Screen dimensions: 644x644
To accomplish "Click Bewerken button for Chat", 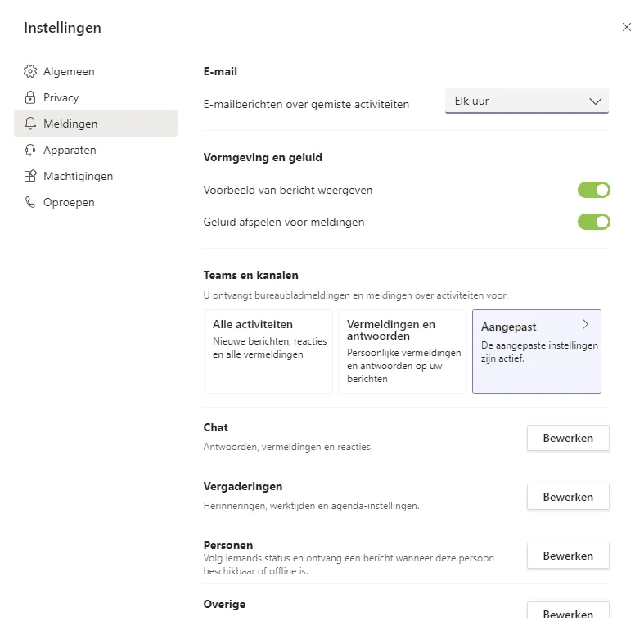I will pos(568,438).
